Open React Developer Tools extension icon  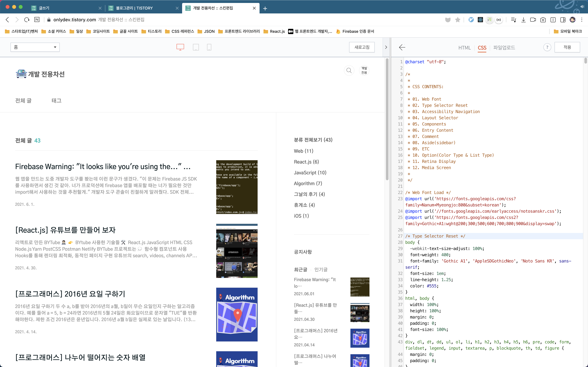[480, 20]
